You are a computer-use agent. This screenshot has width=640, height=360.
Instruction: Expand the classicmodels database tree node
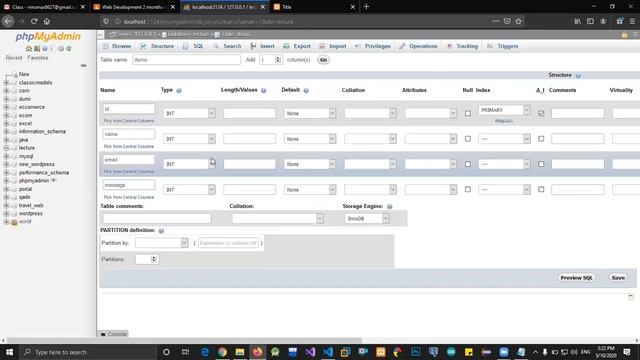click(x=6, y=83)
